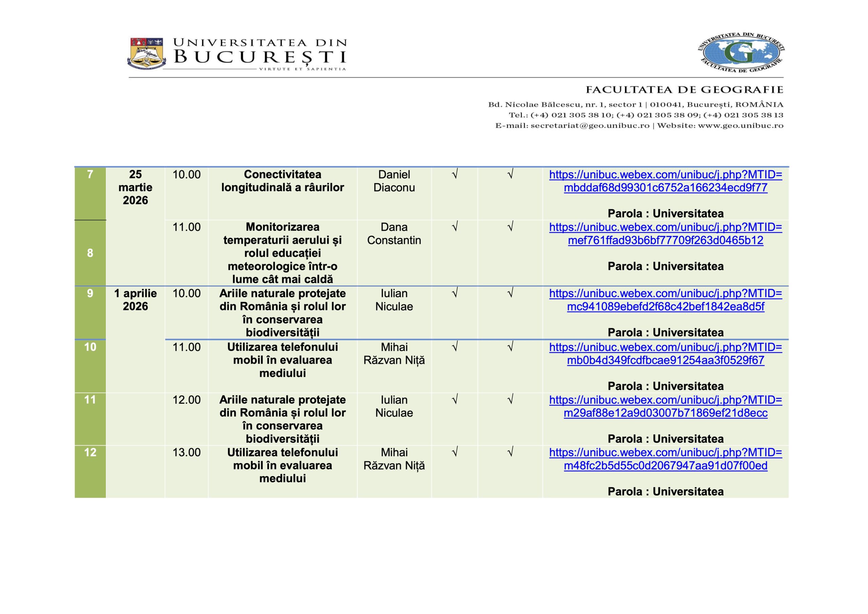Click the www.geo.unibuc.ro website text
The image size is (868, 614).
click(x=741, y=126)
